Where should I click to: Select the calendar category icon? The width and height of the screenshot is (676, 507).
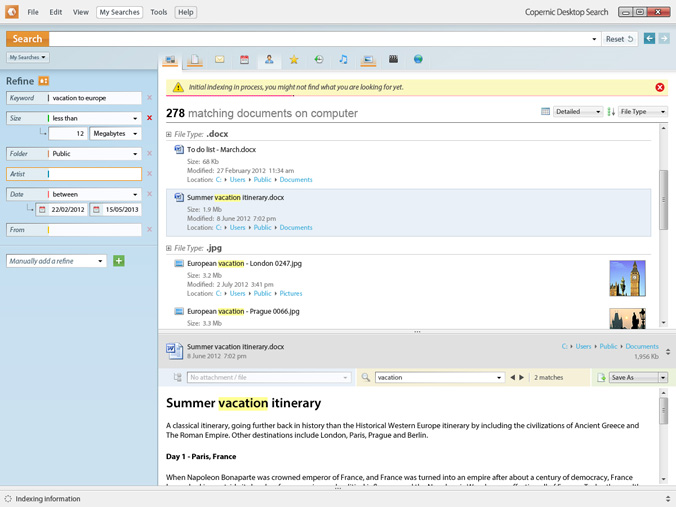pyautogui.click(x=244, y=60)
